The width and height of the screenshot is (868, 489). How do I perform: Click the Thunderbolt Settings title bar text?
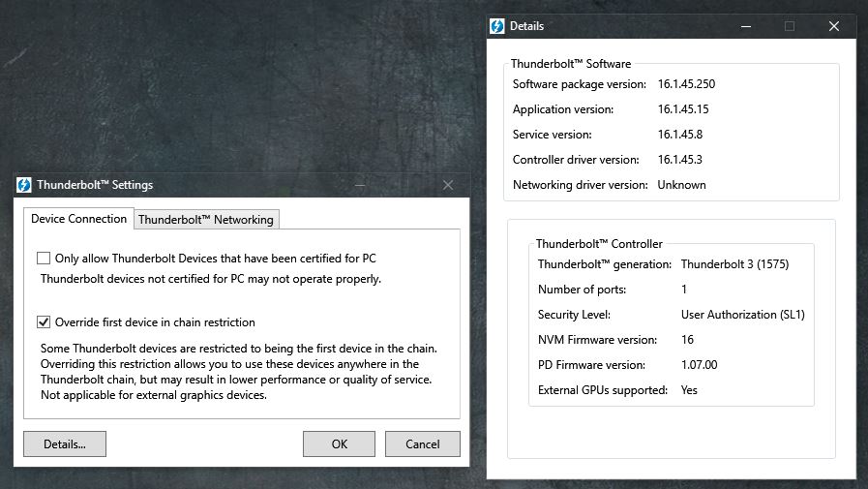(x=95, y=185)
